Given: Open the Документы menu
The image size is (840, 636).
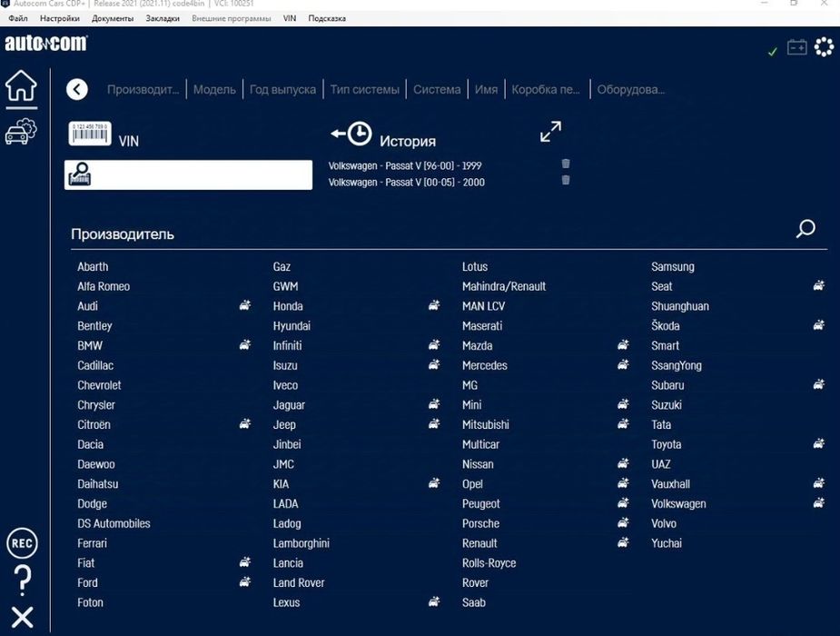Looking at the screenshot, I should [x=113, y=18].
